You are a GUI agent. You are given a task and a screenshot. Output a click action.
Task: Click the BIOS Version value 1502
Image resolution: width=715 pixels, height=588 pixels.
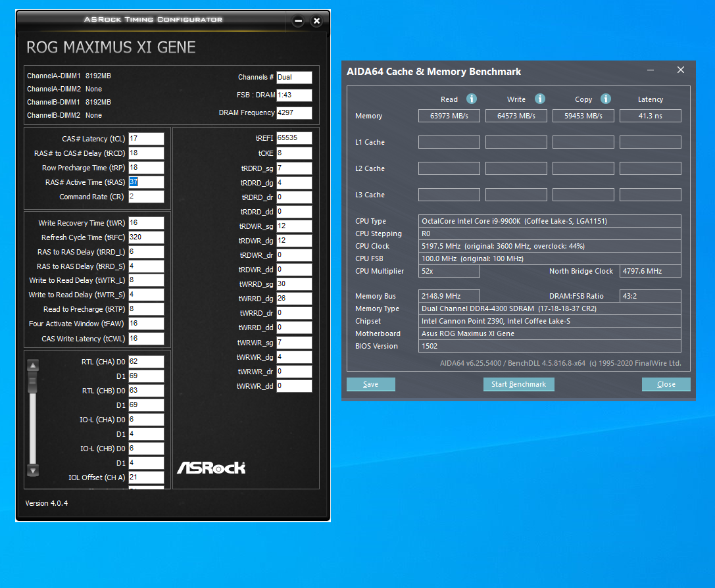coord(549,346)
